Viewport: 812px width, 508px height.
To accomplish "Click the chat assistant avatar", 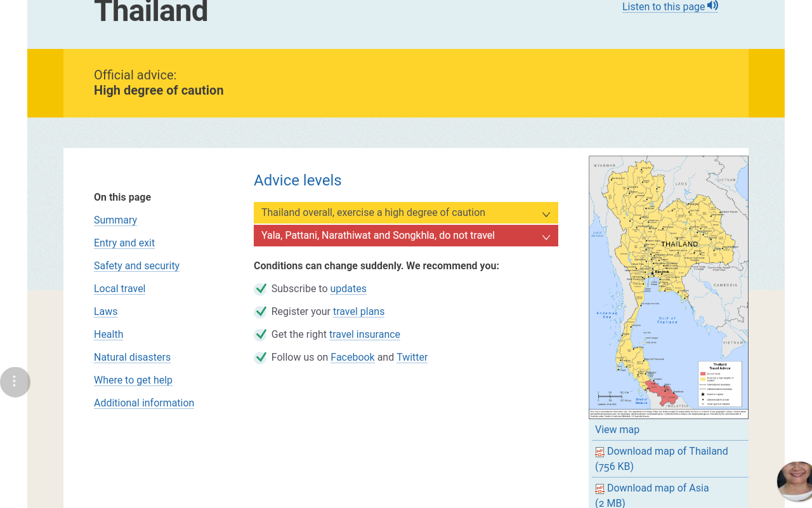I will [x=796, y=481].
